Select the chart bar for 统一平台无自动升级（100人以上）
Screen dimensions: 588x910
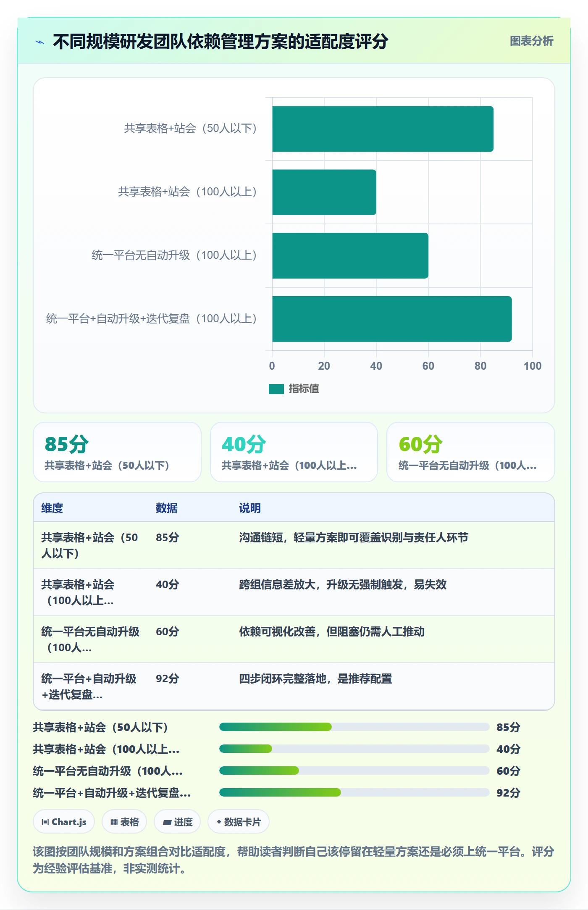[x=350, y=256]
